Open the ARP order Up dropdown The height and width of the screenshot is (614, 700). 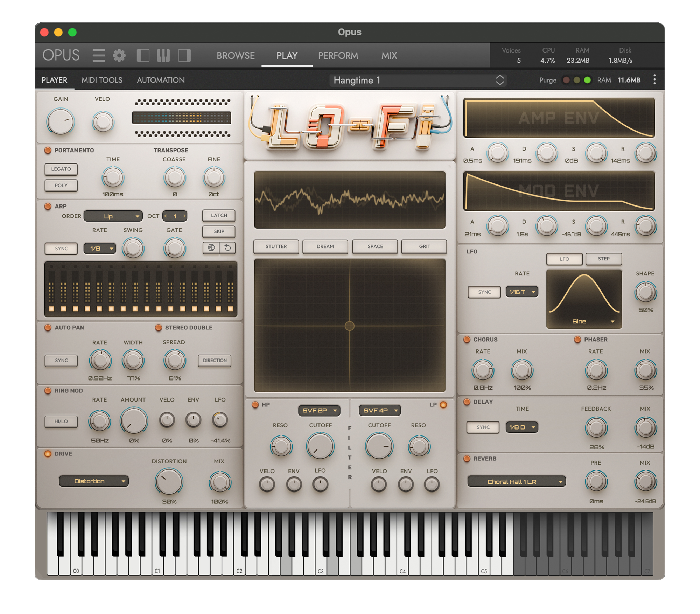tap(113, 216)
